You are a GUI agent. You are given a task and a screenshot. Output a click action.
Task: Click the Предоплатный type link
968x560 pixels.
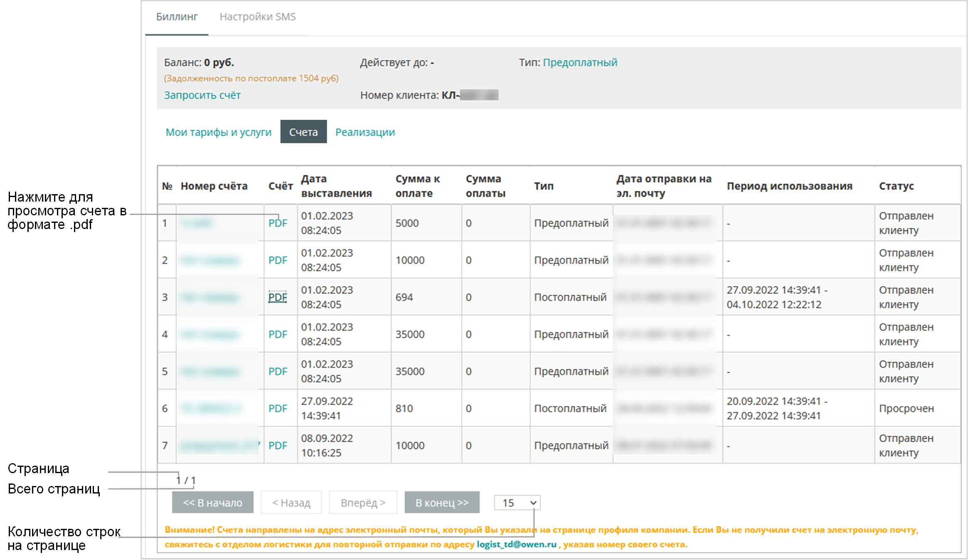[580, 62]
